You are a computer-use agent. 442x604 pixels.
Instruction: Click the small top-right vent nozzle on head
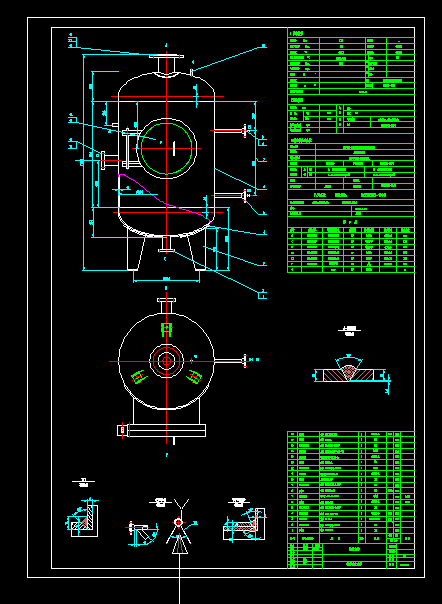pos(192,72)
